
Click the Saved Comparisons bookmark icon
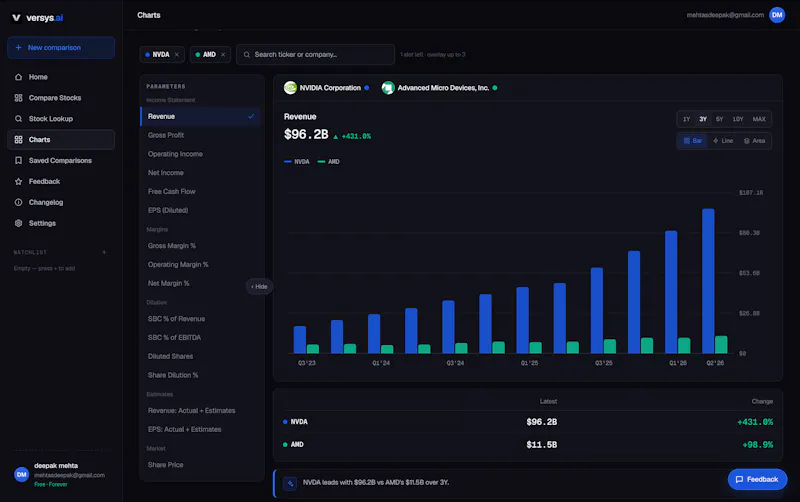pos(18,161)
